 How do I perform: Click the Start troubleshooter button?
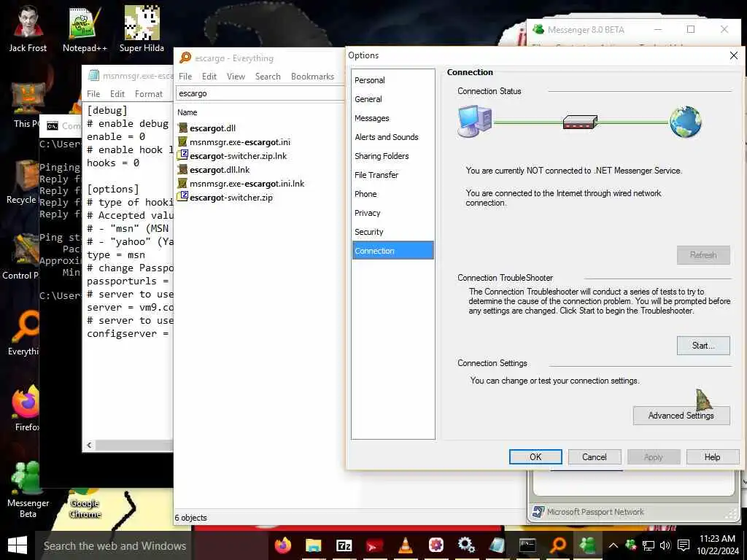point(703,346)
